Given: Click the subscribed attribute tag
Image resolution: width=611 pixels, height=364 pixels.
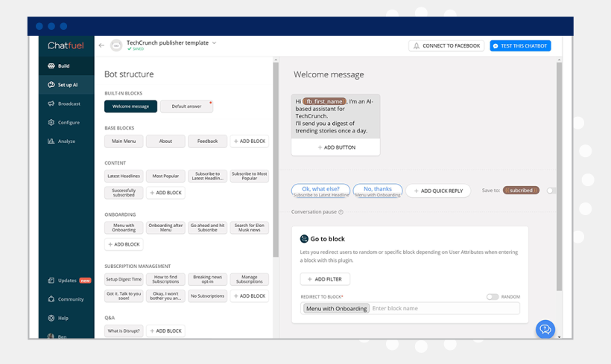Looking at the screenshot, I should pyautogui.click(x=521, y=191).
